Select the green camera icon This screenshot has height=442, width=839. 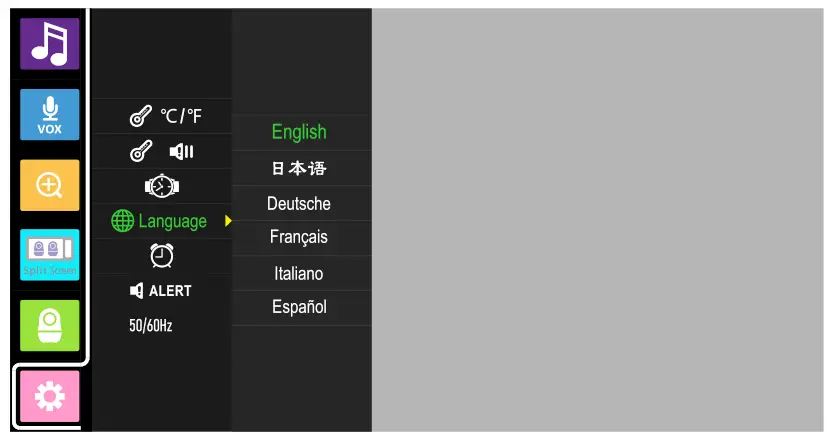pyautogui.click(x=50, y=326)
